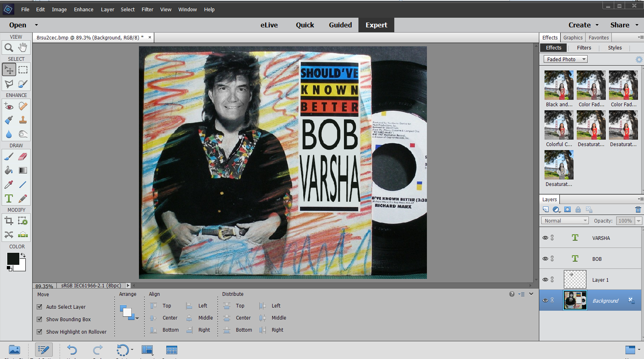Click the Undo arrow button
Image resolution: width=644 pixels, height=359 pixels.
click(72, 350)
